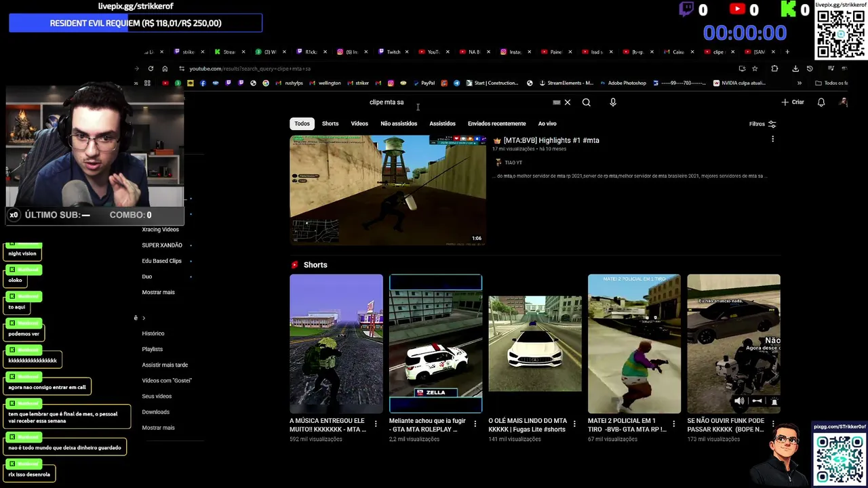The width and height of the screenshot is (868, 488).
Task: Clear the YouTube search with the X
Action: click(x=568, y=102)
